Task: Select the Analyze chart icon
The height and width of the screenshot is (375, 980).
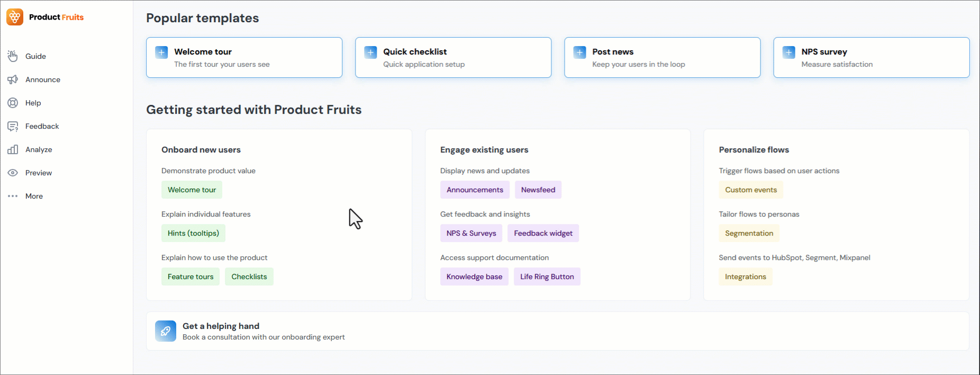Action: [x=13, y=149]
